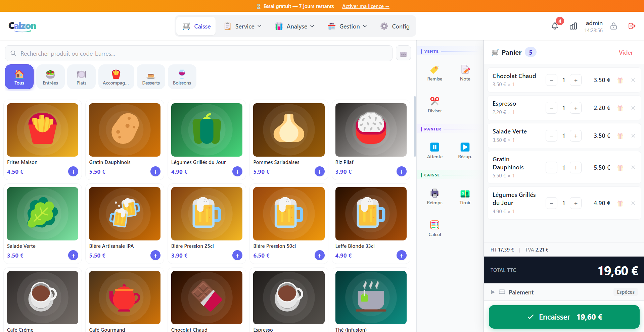This screenshot has width=644, height=332.
Task: Select the Café Crème product image
Action: (43, 297)
